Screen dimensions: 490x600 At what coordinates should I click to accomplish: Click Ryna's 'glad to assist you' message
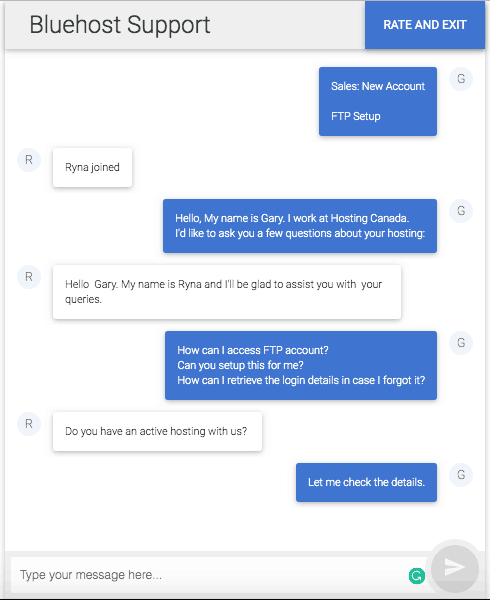point(227,292)
